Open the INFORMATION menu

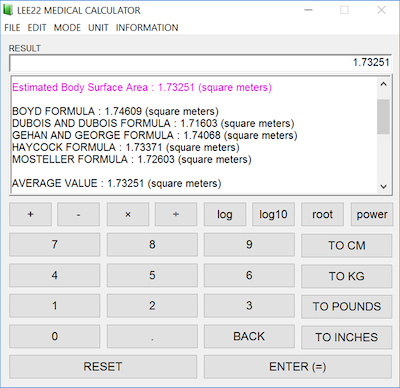coord(147,28)
